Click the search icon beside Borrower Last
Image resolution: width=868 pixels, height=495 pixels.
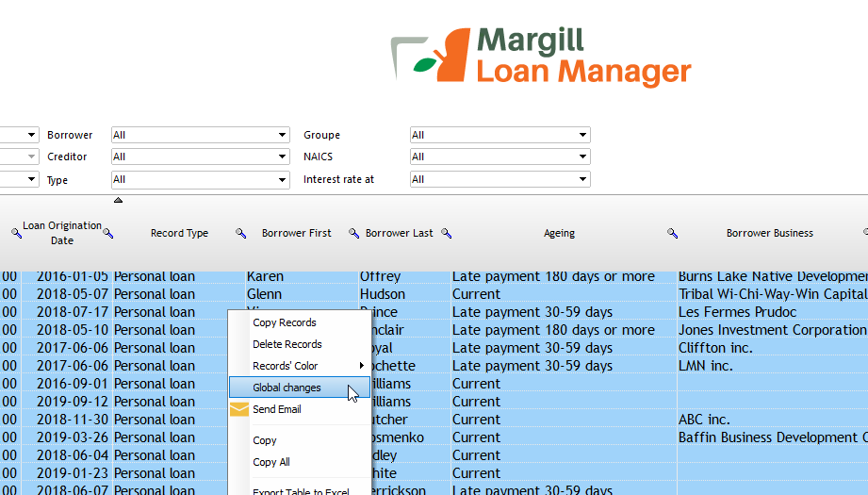446,233
